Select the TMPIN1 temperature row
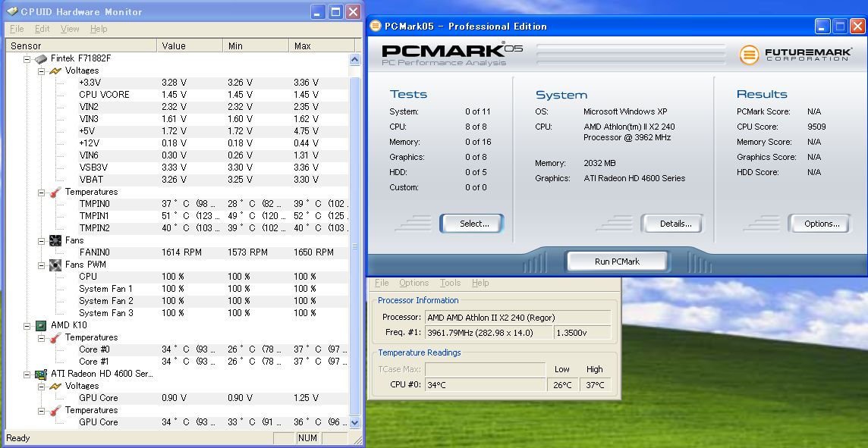The height and width of the screenshot is (448, 868). [212, 216]
